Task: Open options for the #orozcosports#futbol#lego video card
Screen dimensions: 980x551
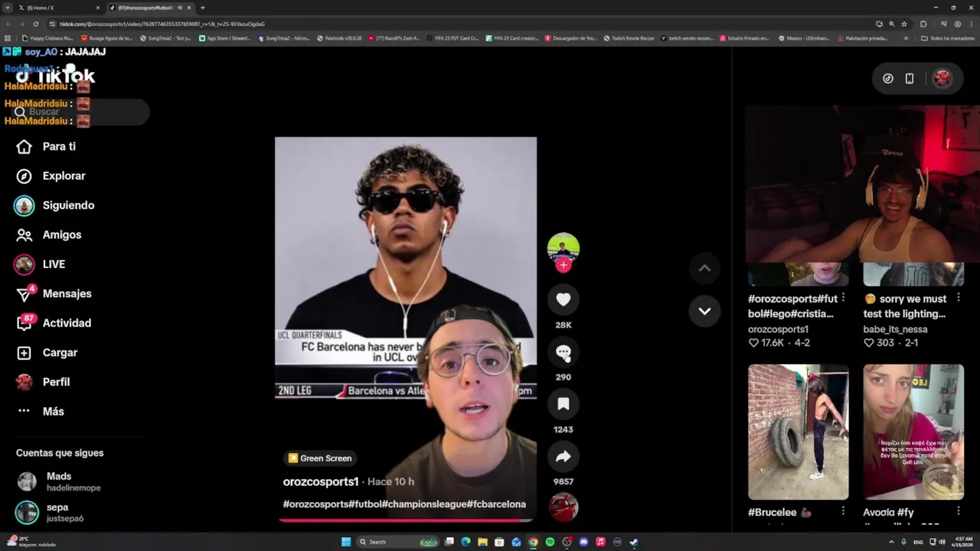Action: 843,298
